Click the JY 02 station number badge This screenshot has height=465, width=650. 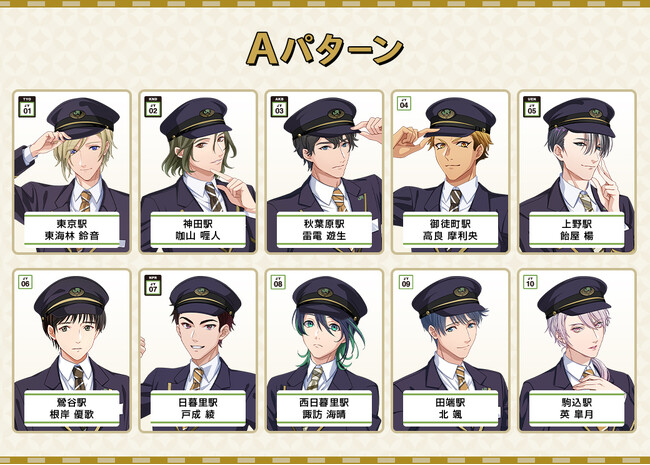[153, 107]
